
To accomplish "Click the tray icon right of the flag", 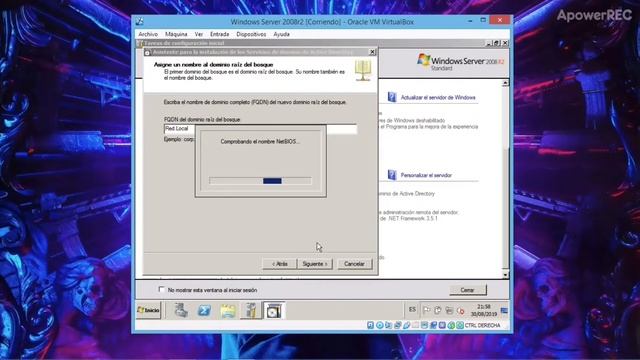I will click(438, 311).
